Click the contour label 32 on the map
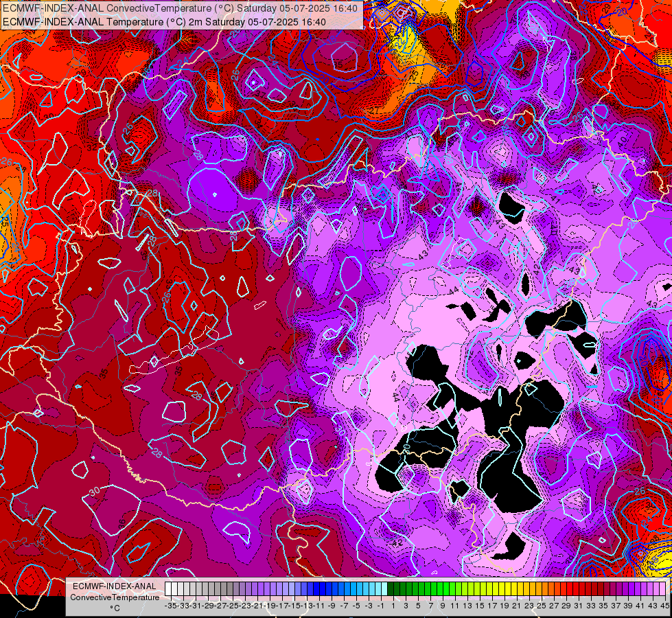 coord(92,147)
